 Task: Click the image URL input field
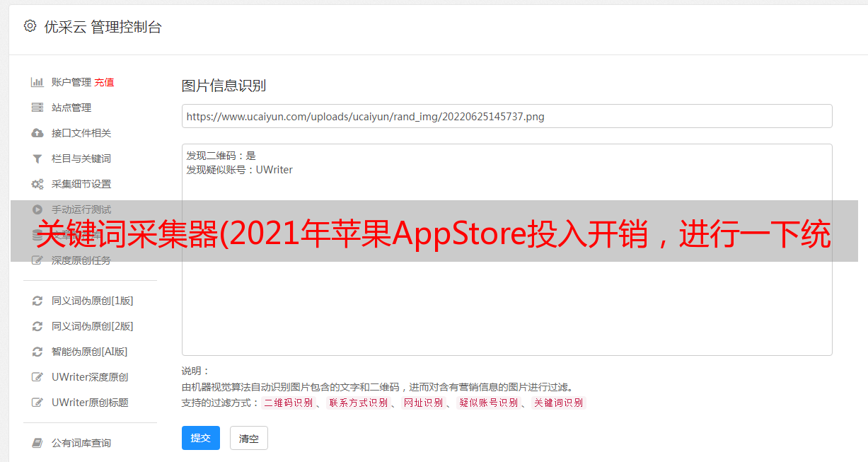pyautogui.click(x=507, y=116)
